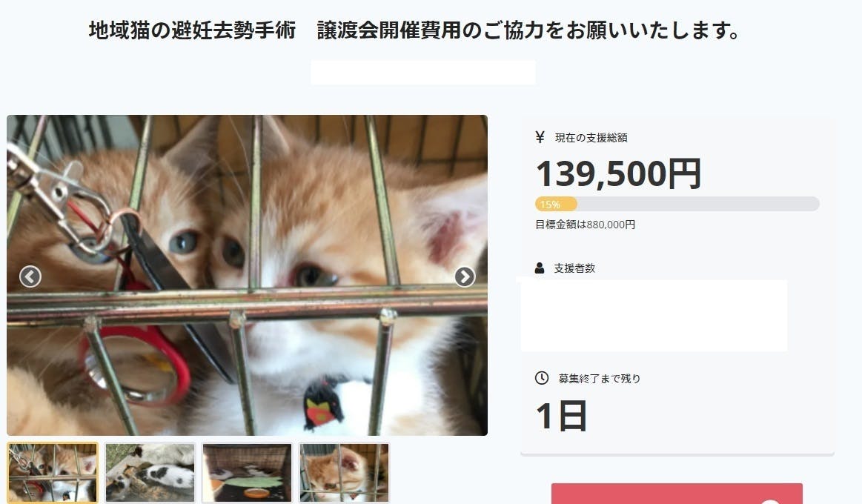The image size is (862, 504).
Task: Click the yen currency icon
Action: (x=540, y=137)
